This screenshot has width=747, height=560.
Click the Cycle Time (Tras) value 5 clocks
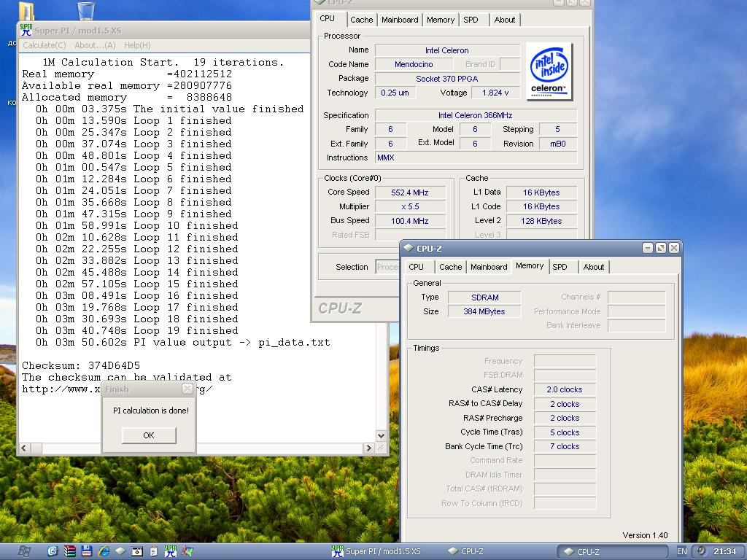click(x=565, y=432)
